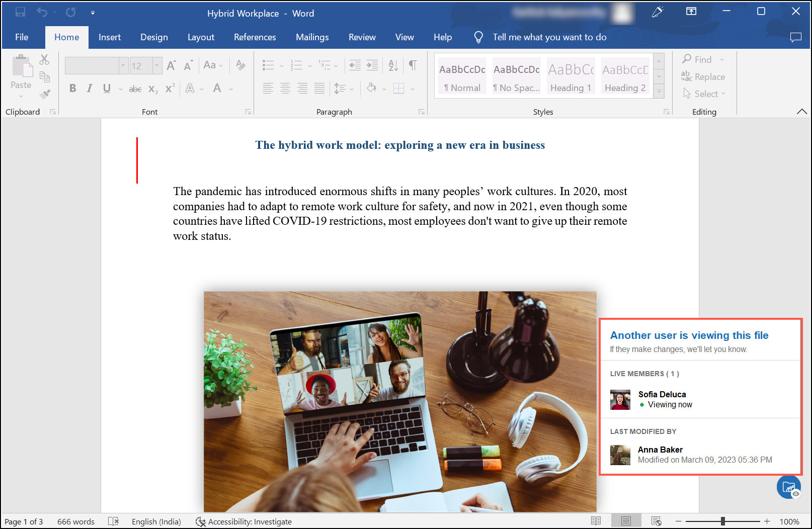This screenshot has height=529, width=812.
Task: Toggle Bold formatting
Action: pyautogui.click(x=72, y=89)
